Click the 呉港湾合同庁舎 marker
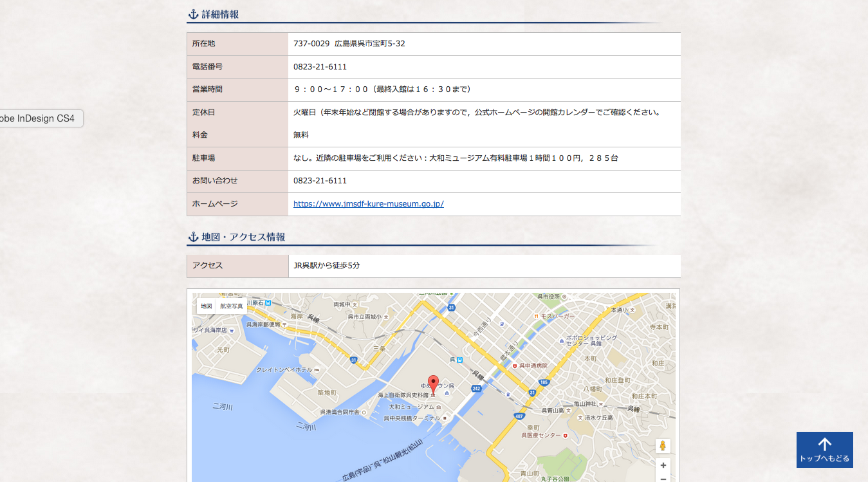This screenshot has width=868, height=482. pos(364,412)
